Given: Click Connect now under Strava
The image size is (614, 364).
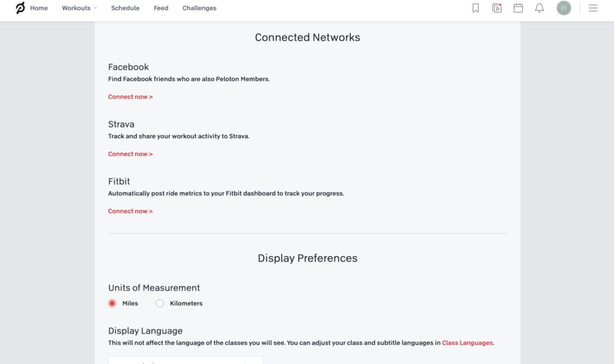Looking at the screenshot, I should [x=130, y=154].
